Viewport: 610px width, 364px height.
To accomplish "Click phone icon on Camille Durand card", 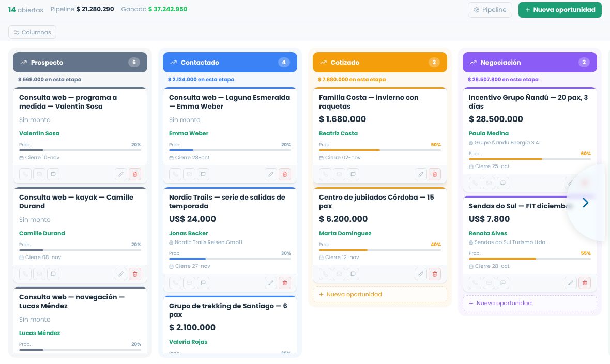I will click(x=25, y=274).
